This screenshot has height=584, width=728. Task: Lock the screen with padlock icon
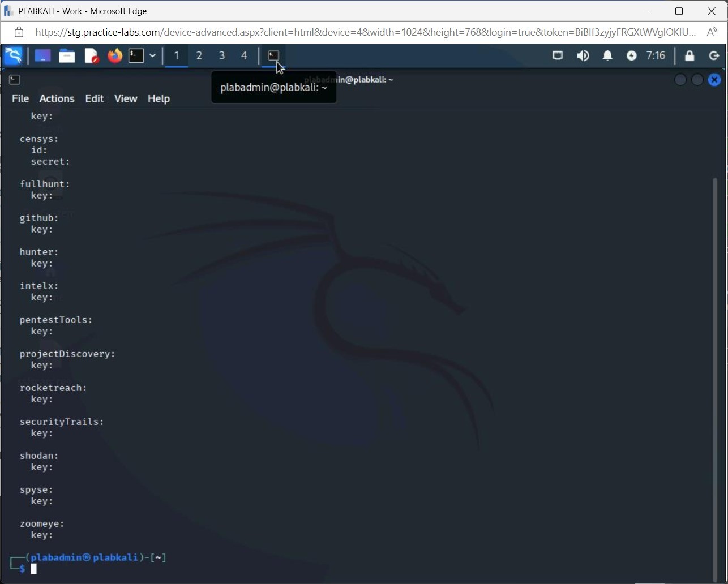pos(690,55)
